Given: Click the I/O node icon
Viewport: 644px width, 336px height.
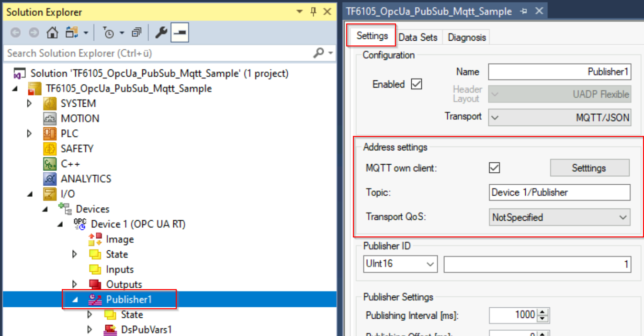Looking at the screenshot, I should [50, 194].
